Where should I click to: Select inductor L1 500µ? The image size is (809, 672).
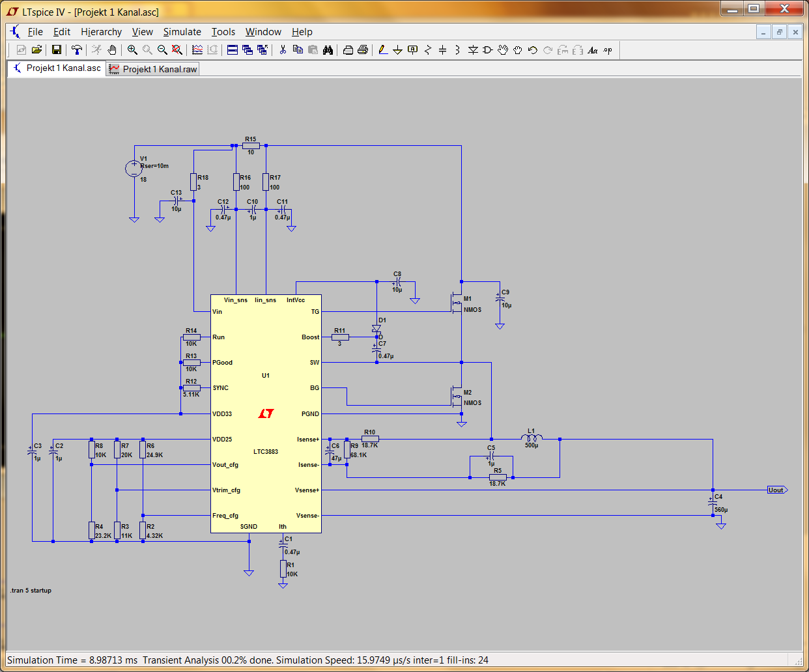pyautogui.click(x=532, y=438)
